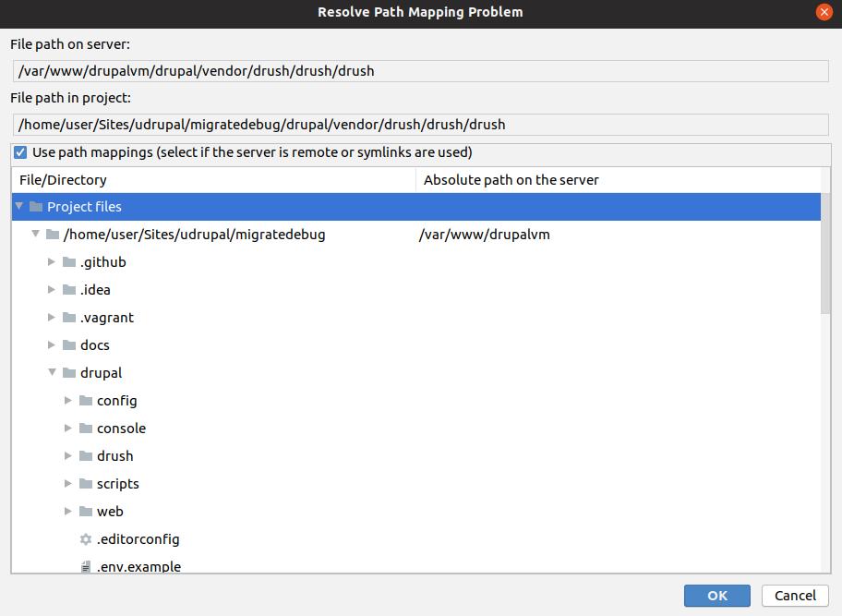Click the drupal folder icon
This screenshot has width=842, height=616.
click(x=69, y=373)
